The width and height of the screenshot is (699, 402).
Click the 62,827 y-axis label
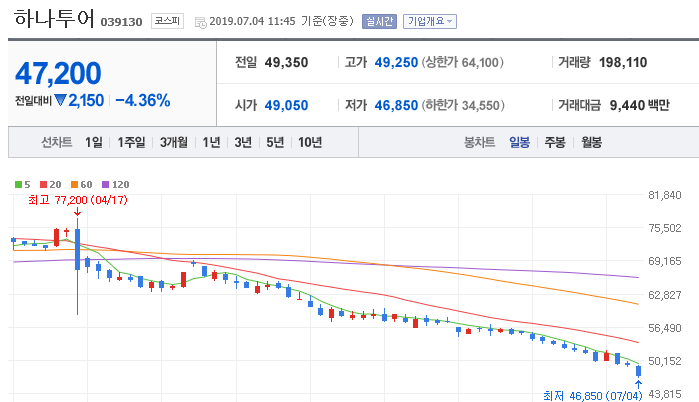pyautogui.click(x=665, y=295)
